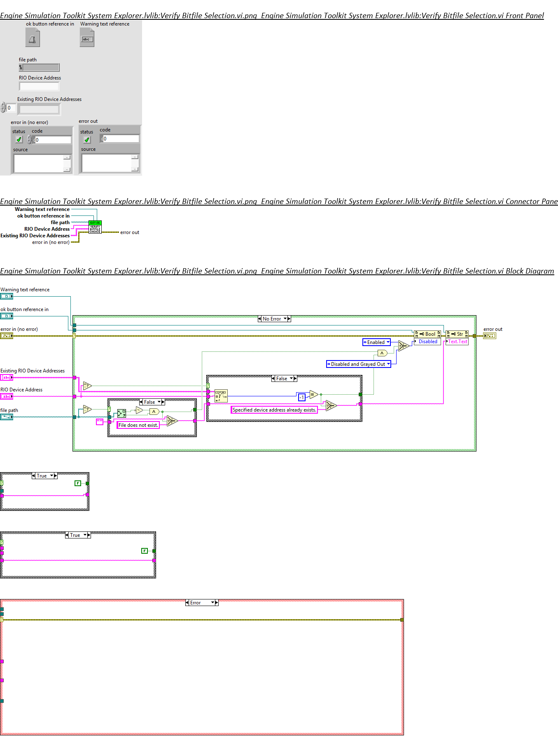Image resolution: width=558 pixels, height=756 pixels.
Task: Click the And node inside the file case
Action: [x=154, y=412]
